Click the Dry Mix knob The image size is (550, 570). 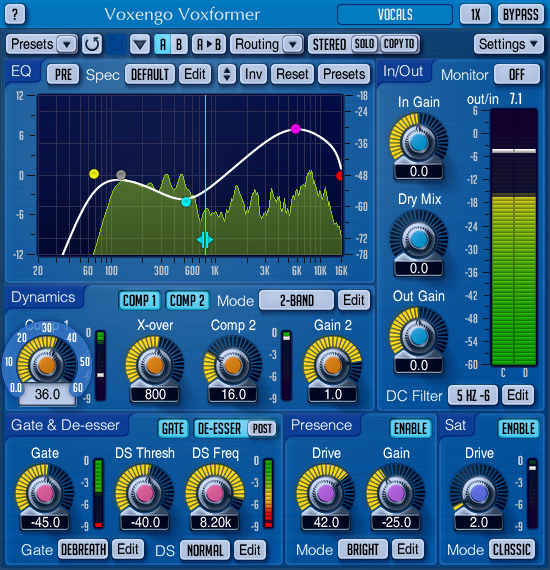point(418,239)
